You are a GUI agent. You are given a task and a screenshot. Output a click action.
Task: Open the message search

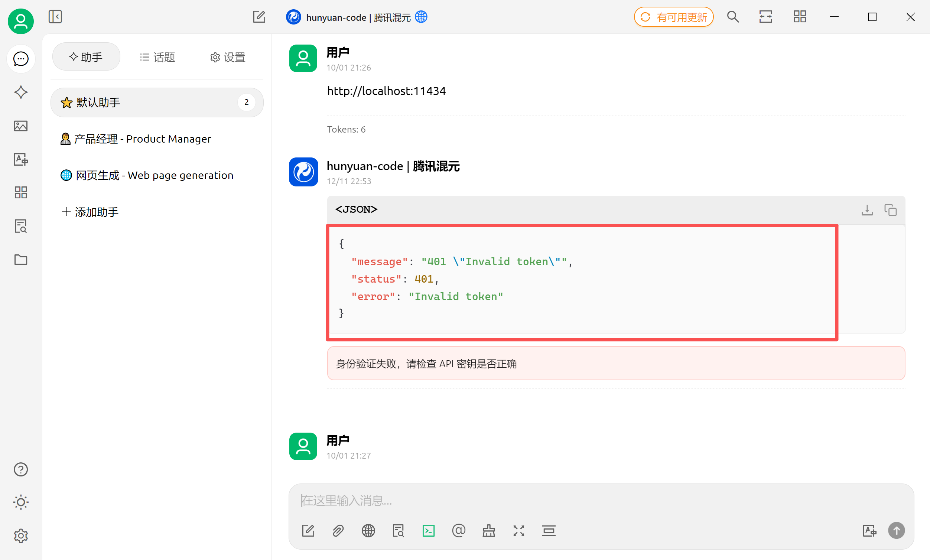[x=733, y=17]
